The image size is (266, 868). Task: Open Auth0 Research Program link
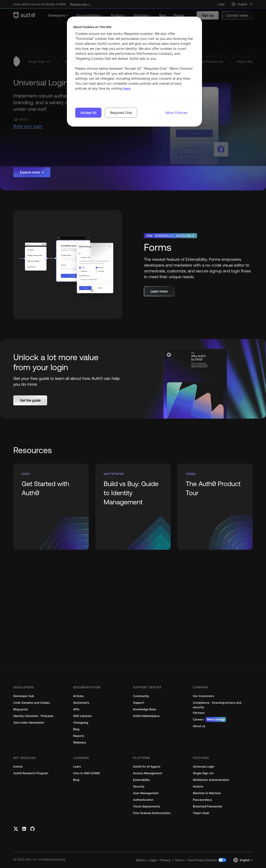(31, 773)
